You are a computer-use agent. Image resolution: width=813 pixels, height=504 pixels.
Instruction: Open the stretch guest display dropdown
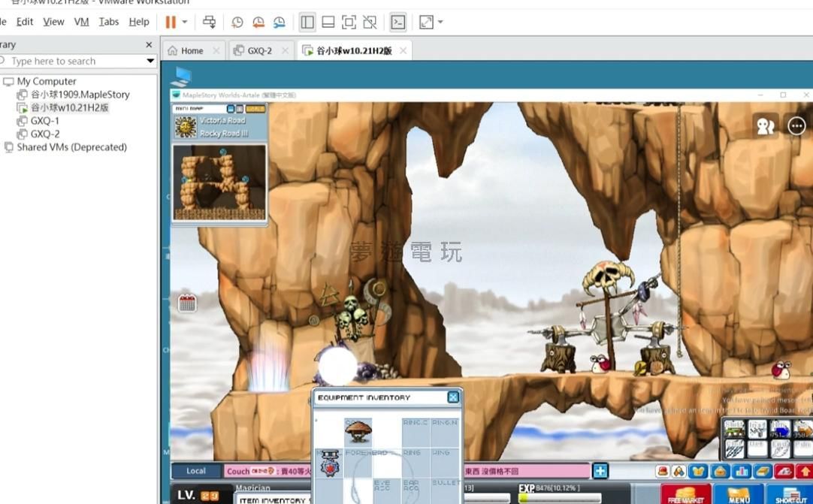[x=440, y=23]
